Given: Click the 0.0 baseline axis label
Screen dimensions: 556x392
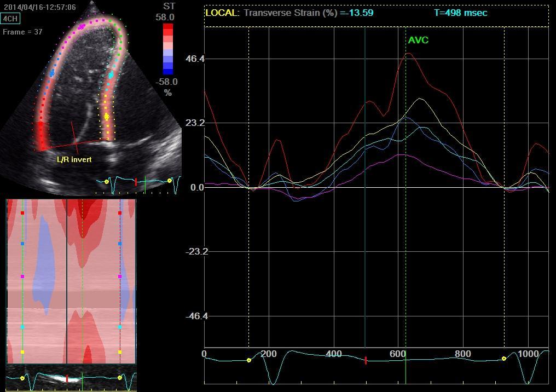Looking at the screenshot, I should [x=197, y=187].
